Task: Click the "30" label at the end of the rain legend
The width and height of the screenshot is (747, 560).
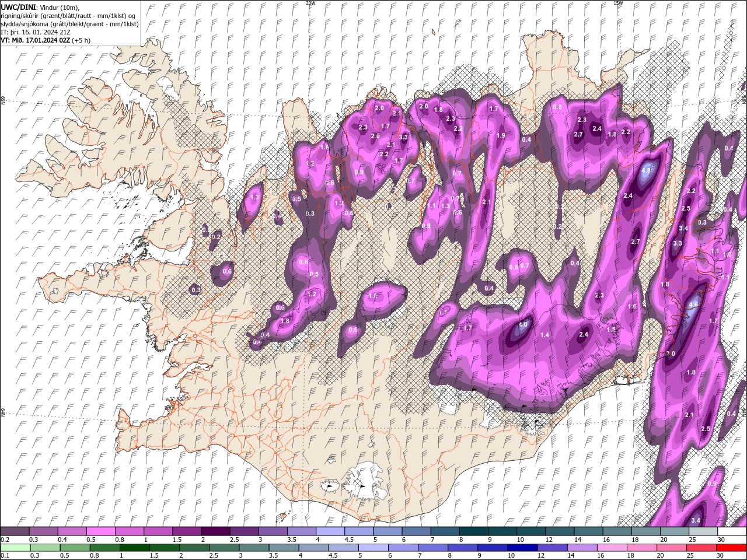Action: pos(721,555)
